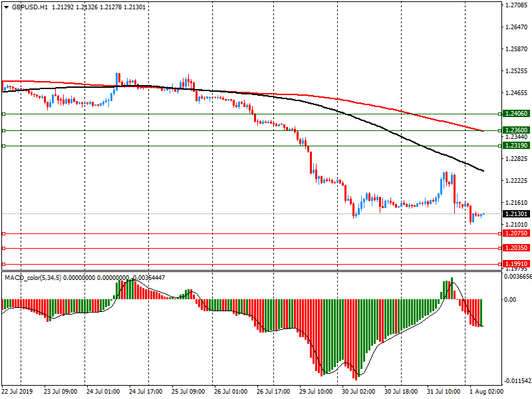532x399 pixels.
Task: Click the 23 Jul 09:00 time label
Action: [x=61, y=392]
